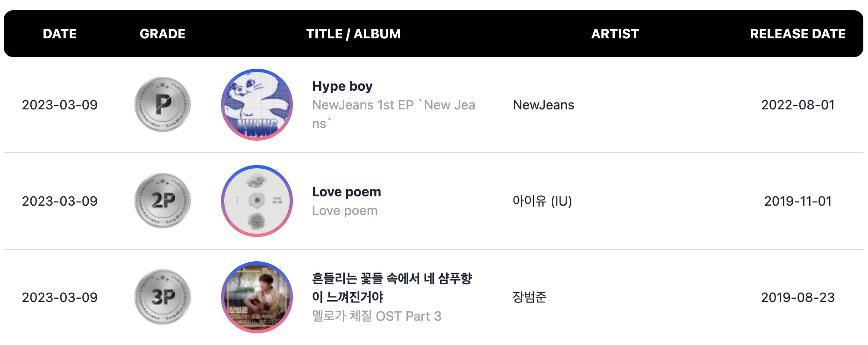Sort by the GRADE column header

163,34
